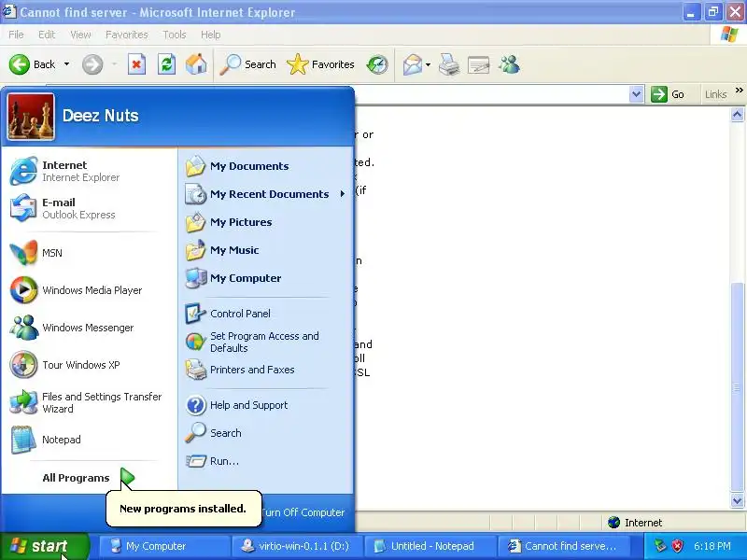Click the Home page house icon
The height and width of the screenshot is (560, 747).
click(196, 64)
